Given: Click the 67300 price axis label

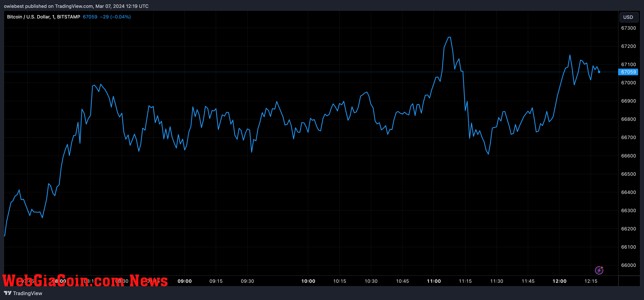Looking at the screenshot, I should (x=629, y=28).
